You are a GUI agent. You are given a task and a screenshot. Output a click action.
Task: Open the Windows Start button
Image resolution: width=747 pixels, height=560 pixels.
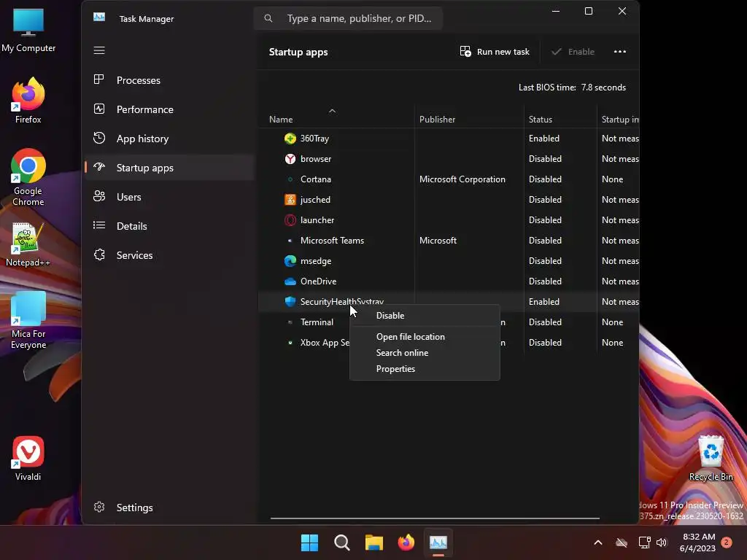tap(309, 542)
